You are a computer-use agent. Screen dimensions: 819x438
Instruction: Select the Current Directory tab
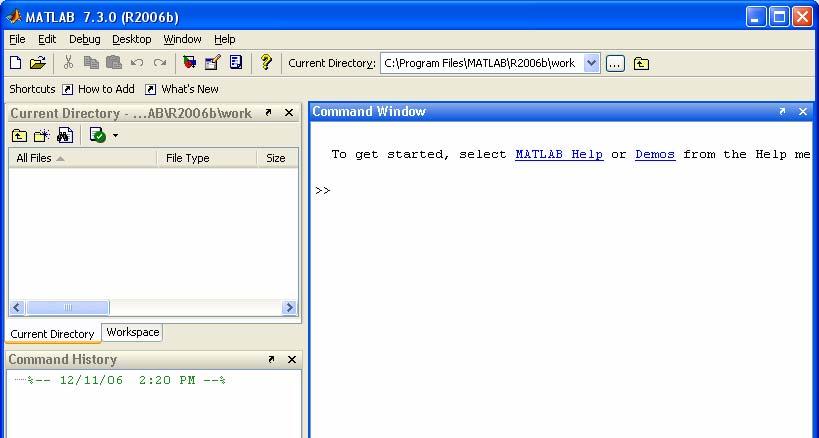(52, 334)
